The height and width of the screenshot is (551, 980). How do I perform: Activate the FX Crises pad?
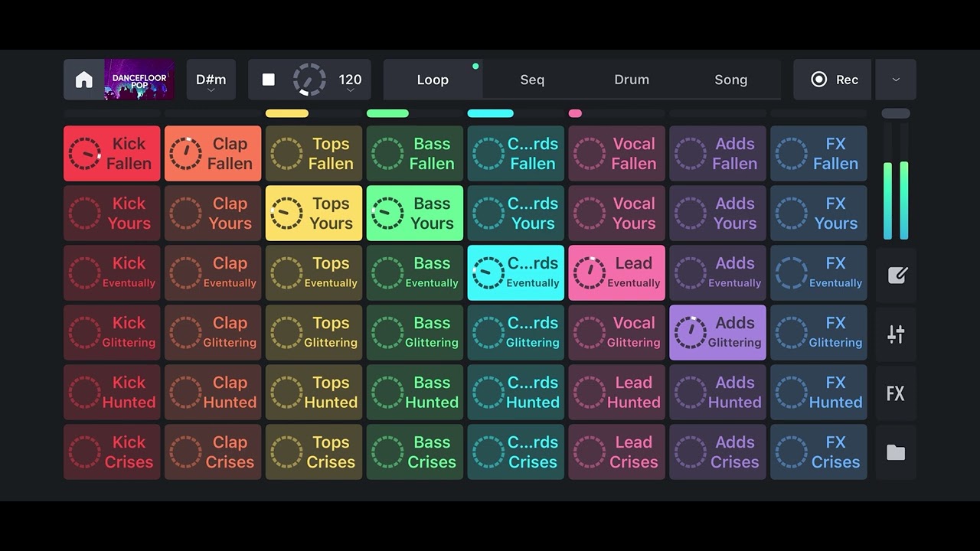point(819,452)
